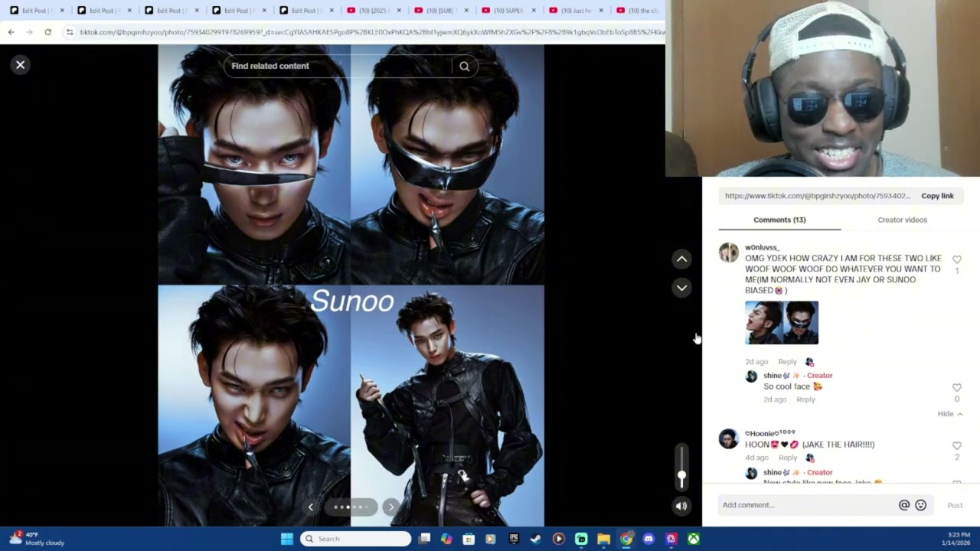This screenshot has height=551, width=980.
Task: Click the Find related content search field
Action: point(341,67)
